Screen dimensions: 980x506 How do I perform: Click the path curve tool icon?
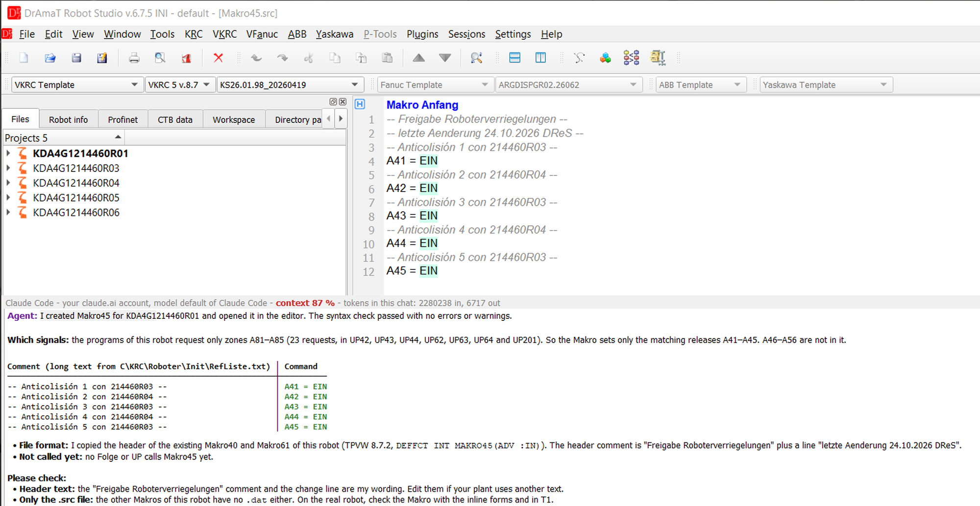point(579,58)
